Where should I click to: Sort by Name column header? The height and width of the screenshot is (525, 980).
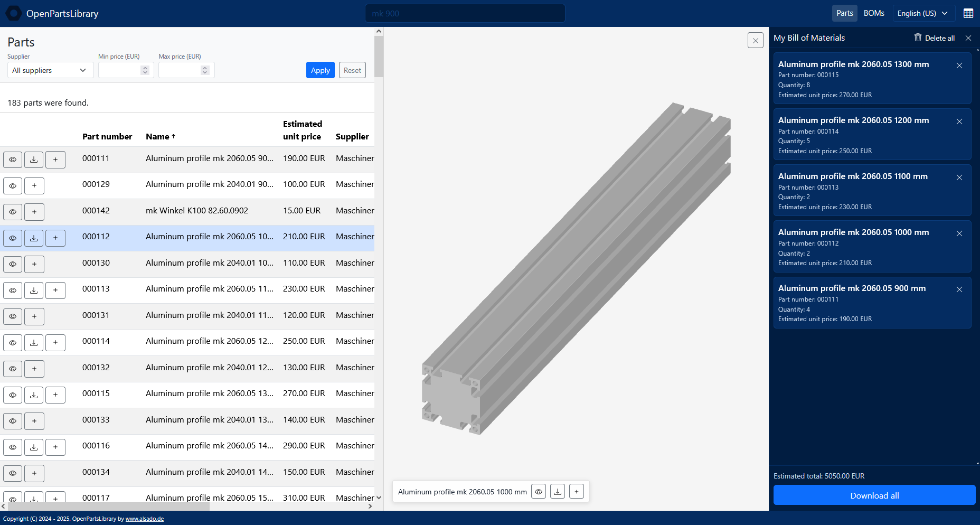pyautogui.click(x=161, y=136)
